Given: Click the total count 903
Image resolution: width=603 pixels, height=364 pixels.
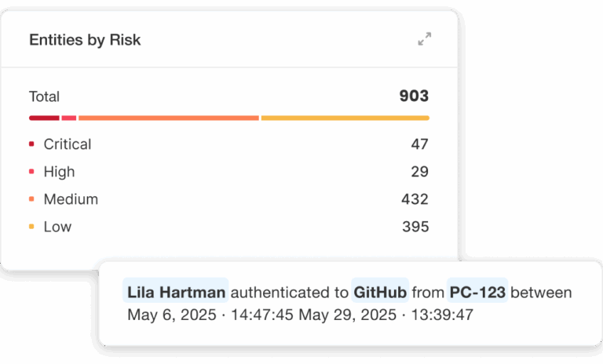Looking at the screenshot, I should pyautogui.click(x=414, y=96).
